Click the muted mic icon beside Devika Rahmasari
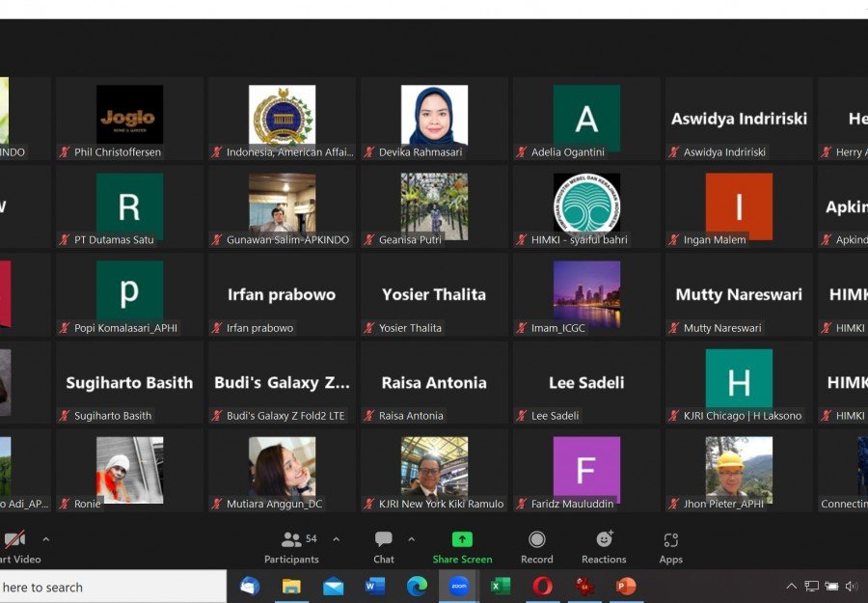 [x=369, y=152]
